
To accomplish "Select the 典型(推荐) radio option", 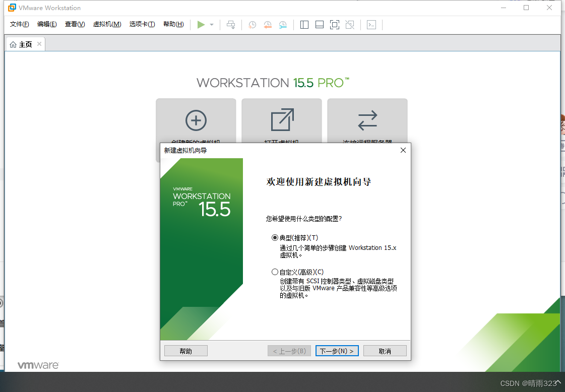I will pyautogui.click(x=275, y=238).
